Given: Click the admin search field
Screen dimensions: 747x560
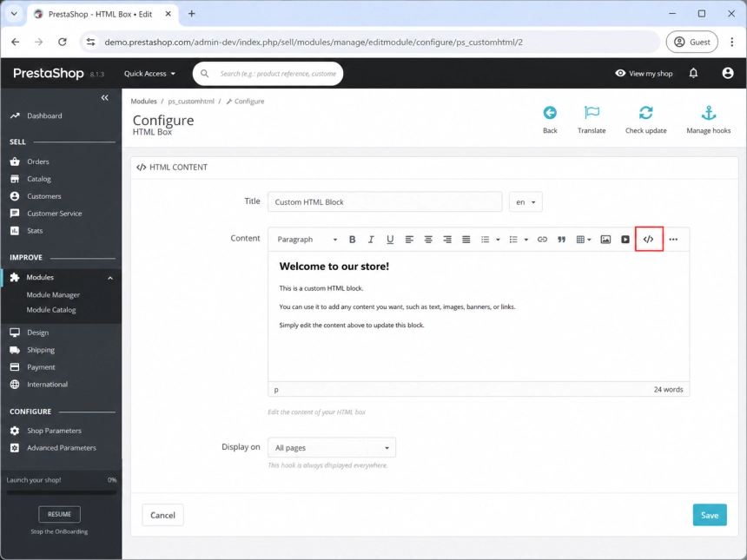Looking at the screenshot, I should 268,73.
